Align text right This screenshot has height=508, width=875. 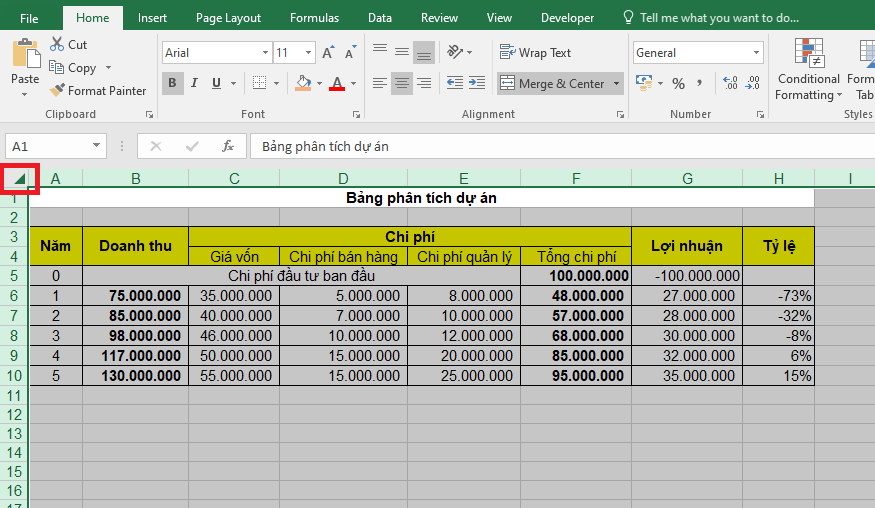click(424, 83)
